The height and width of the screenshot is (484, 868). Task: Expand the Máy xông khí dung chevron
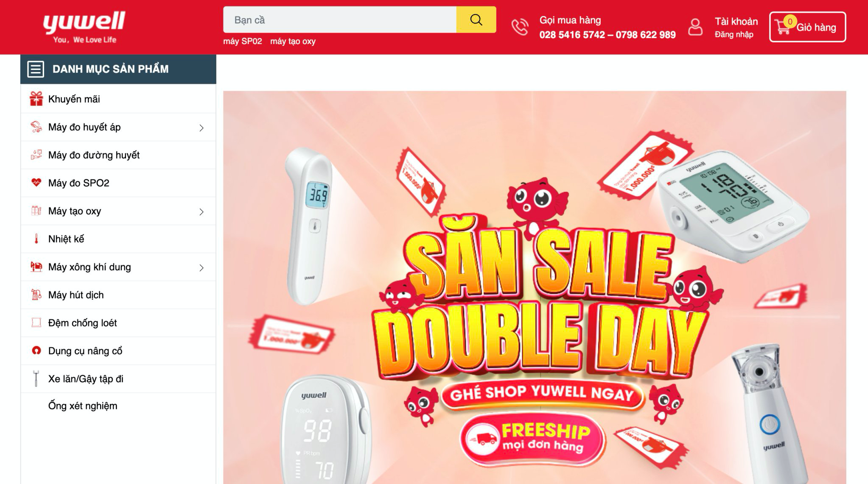pyautogui.click(x=202, y=267)
